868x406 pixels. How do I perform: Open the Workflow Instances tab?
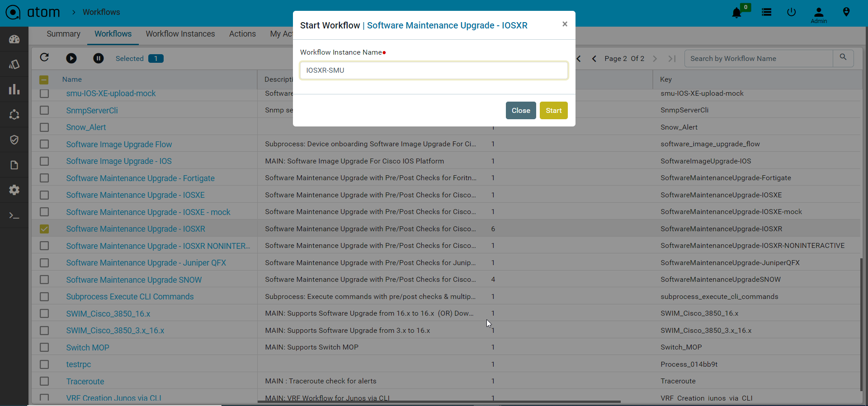tap(180, 34)
